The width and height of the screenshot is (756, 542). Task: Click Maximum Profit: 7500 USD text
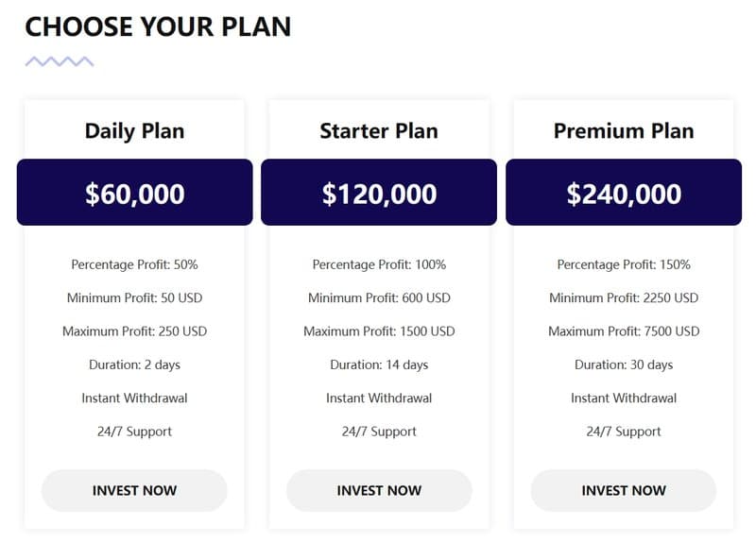coord(624,331)
